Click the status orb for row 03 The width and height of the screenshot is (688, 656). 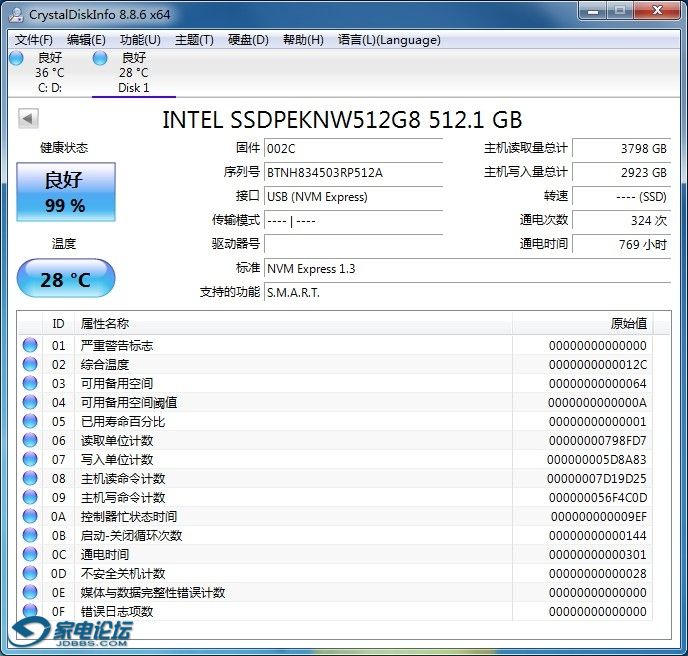[x=30, y=383]
